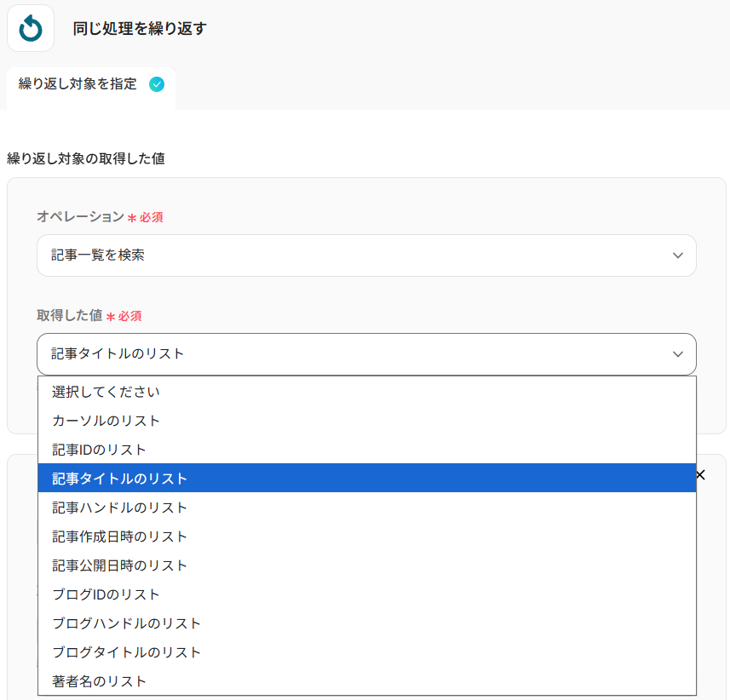This screenshot has height=700, width=730.
Task: Choose カーソルのリスト from the list
Action: coord(106,421)
